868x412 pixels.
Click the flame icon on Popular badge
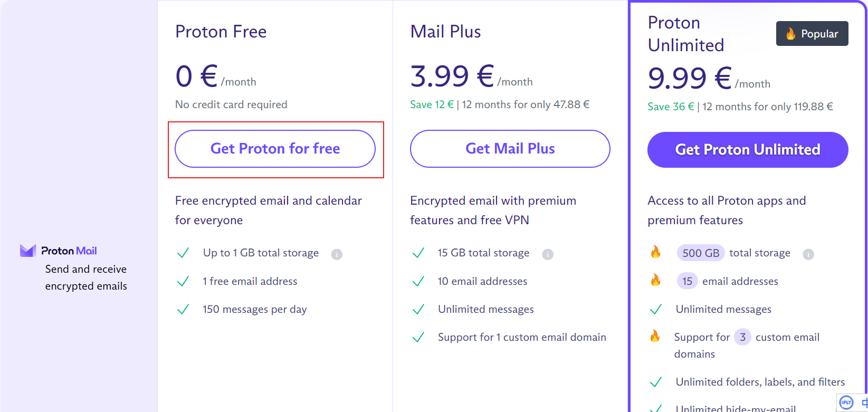(x=790, y=34)
